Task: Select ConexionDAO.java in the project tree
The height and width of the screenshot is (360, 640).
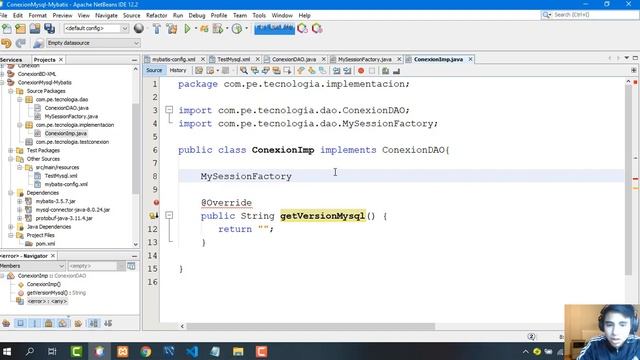Action: 67,108
